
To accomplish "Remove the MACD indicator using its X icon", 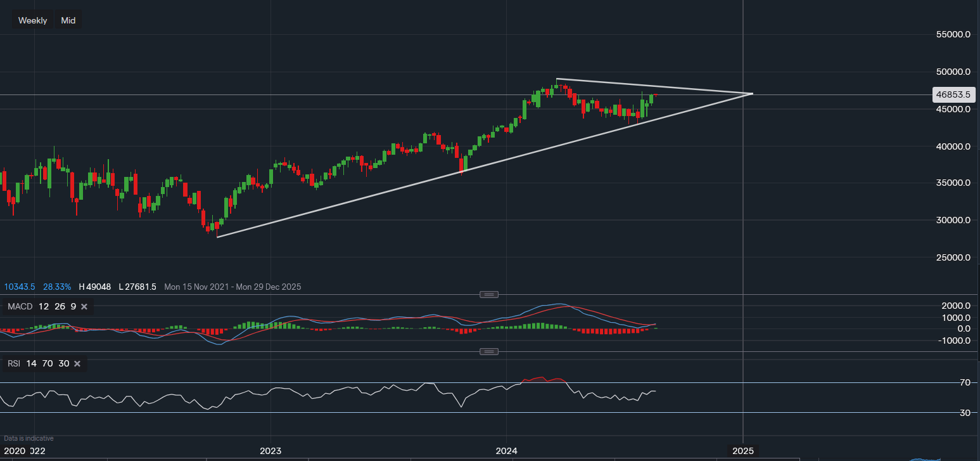I will point(83,306).
